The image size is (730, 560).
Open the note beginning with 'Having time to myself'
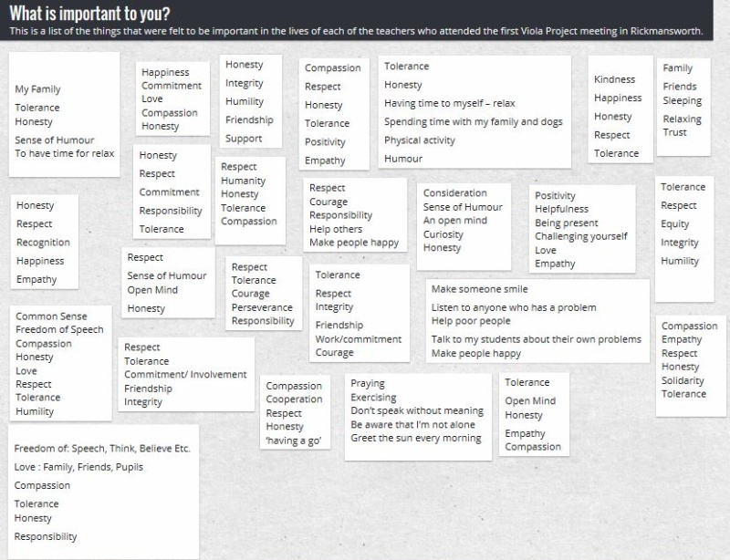point(474,111)
